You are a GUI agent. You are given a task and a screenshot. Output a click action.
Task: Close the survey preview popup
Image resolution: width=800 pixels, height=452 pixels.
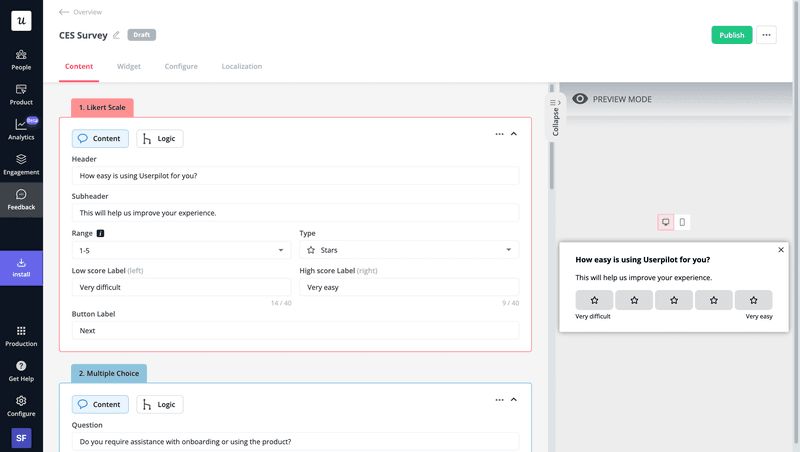(781, 250)
